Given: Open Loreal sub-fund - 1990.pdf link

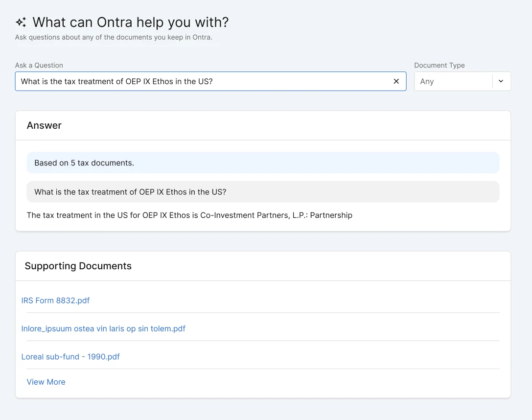Looking at the screenshot, I should 70,357.
